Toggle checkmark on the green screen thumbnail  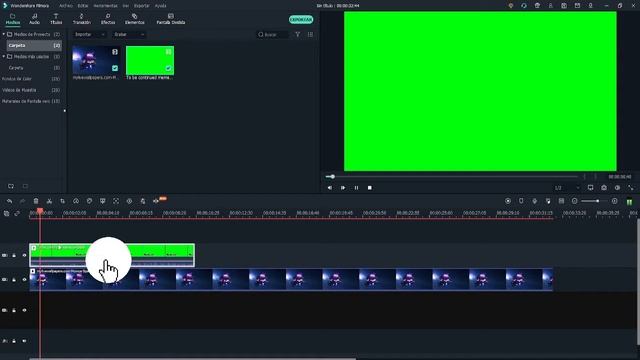(x=169, y=68)
